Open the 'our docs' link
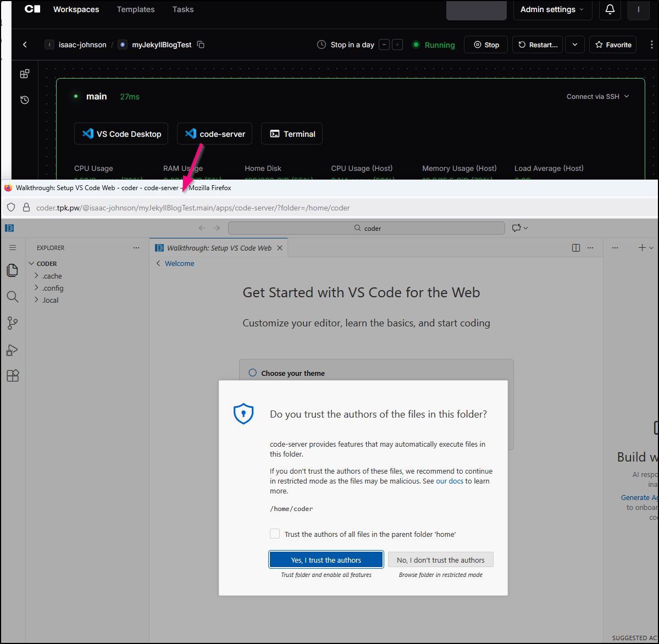Image resolution: width=659 pixels, height=644 pixels. [449, 481]
